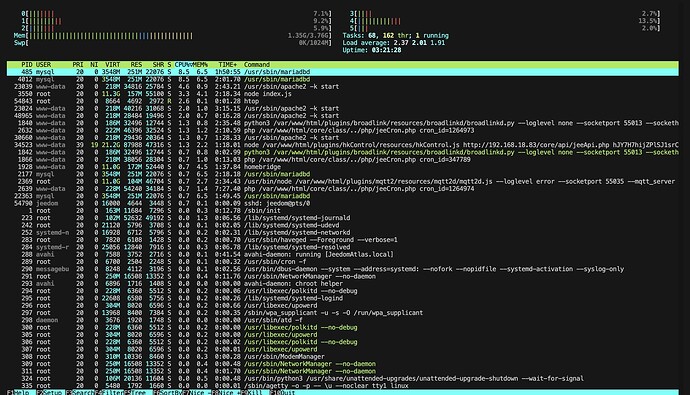Click F9 Kill in the function bar
This screenshot has width=690, height=395.
tap(254, 392)
